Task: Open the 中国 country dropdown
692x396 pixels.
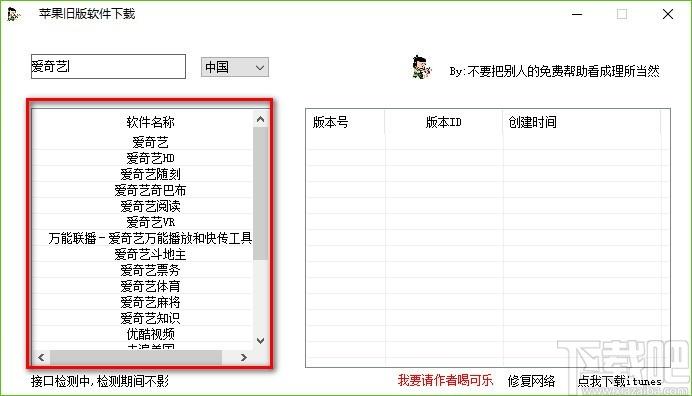Action: [x=235, y=67]
